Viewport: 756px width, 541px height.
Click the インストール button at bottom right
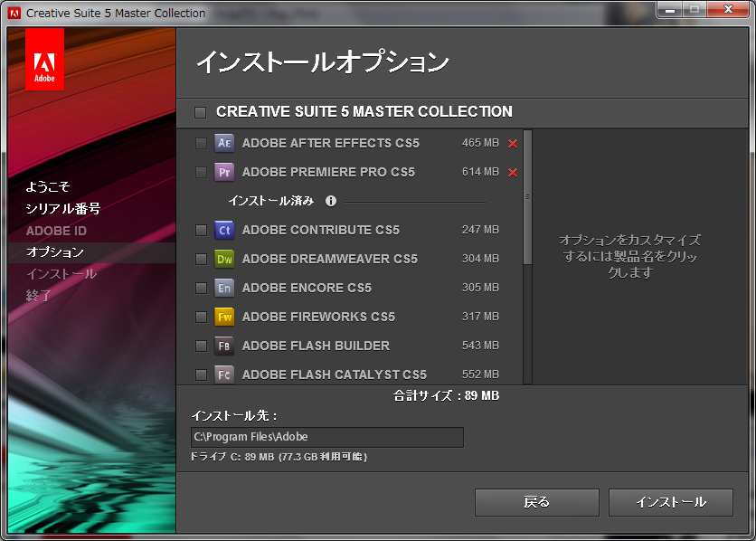pyautogui.click(x=671, y=502)
